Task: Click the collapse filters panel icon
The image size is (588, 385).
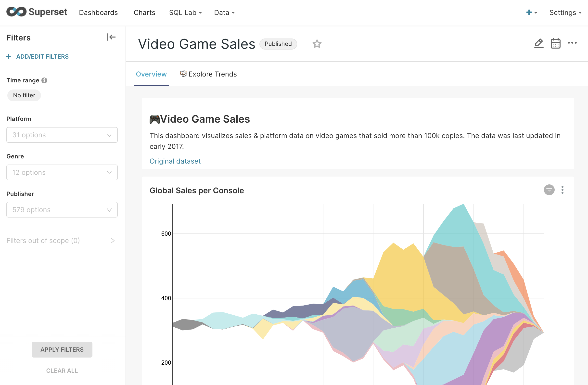Action: (111, 37)
